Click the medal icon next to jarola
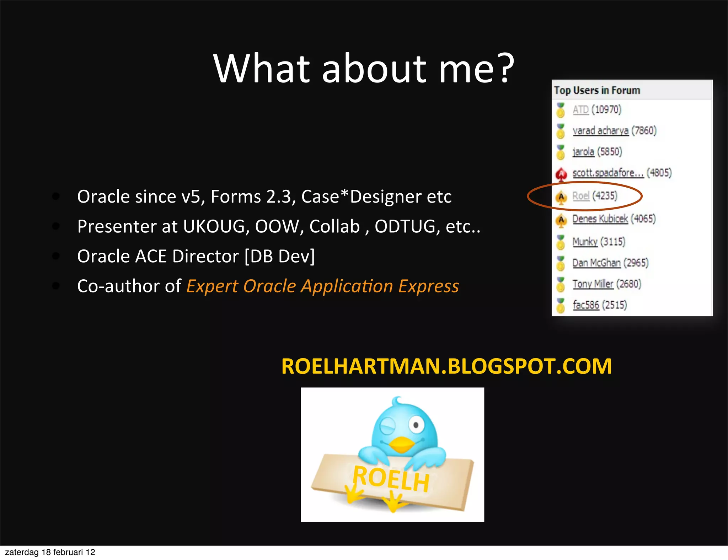Viewport: 728px width, 560px height. [561, 152]
